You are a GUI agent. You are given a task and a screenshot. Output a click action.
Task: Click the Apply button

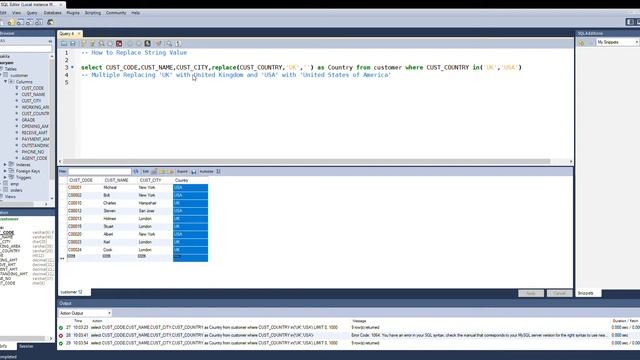click(x=531, y=293)
